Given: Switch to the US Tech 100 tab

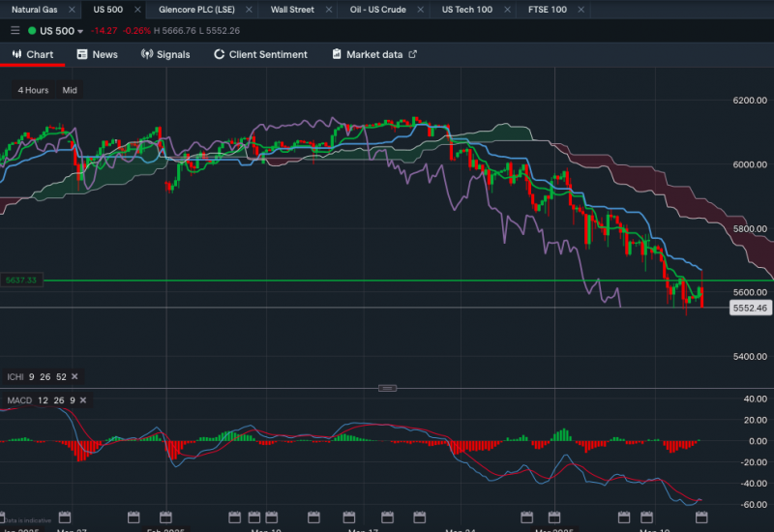Looking at the screenshot, I should [466, 10].
